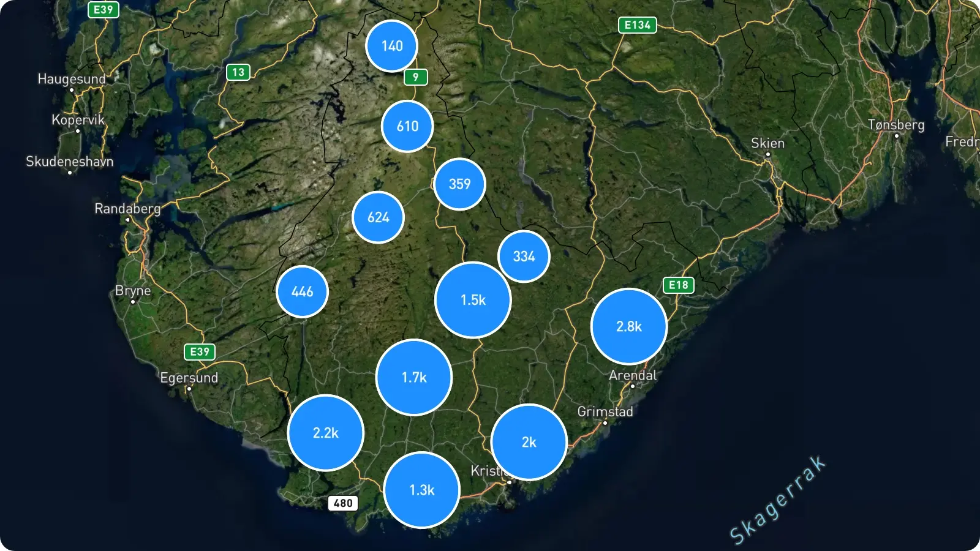Click the route 480 road label
Screen dimensions: 980x551
[x=343, y=503]
